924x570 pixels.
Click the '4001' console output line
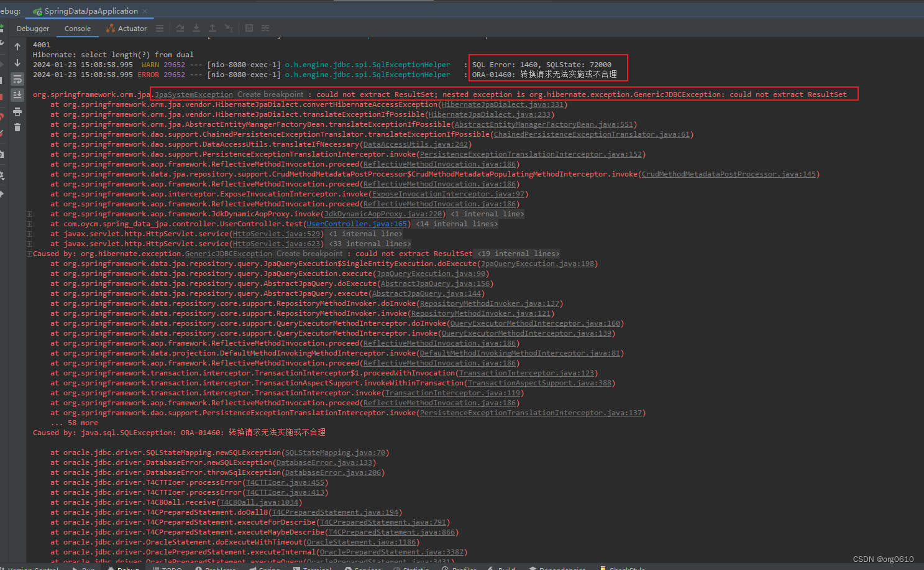(42, 45)
